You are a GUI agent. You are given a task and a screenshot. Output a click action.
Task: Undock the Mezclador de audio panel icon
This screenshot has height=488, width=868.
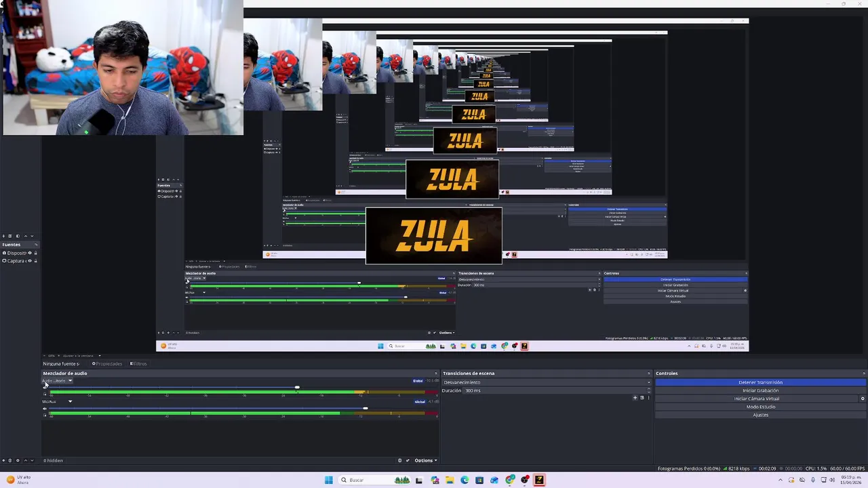(436, 373)
